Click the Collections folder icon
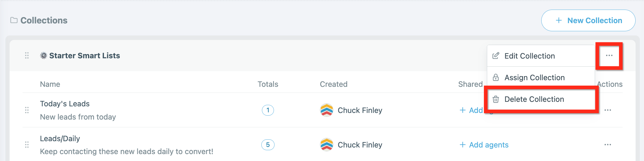Viewport: 644px width, 161px height. pos(14,20)
